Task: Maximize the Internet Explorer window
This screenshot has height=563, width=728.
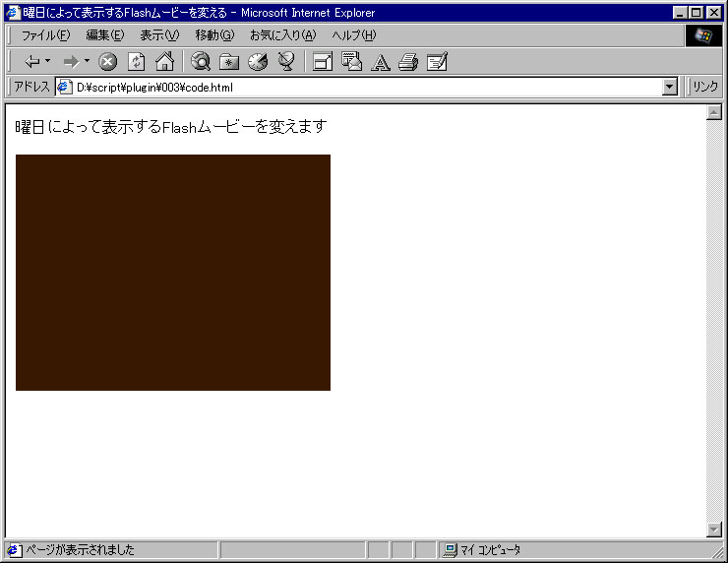Action: point(696,13)
